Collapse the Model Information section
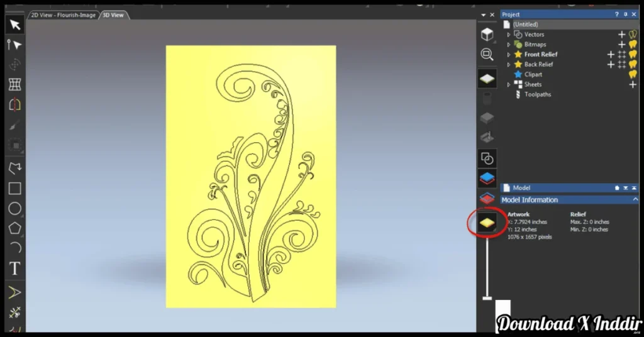Screen dimensions: 644x337 pyautogui.click(x=635, y=199)
